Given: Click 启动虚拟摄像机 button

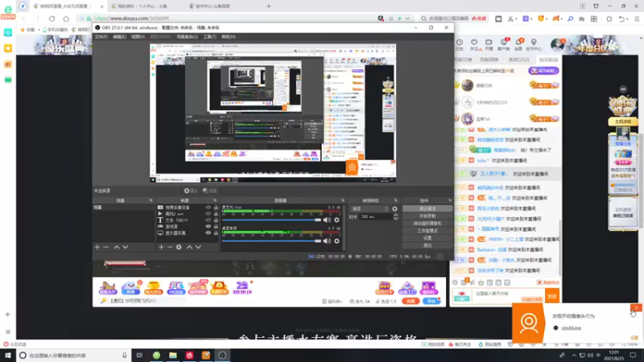Looking at the screenshot, I should point(427,224).
